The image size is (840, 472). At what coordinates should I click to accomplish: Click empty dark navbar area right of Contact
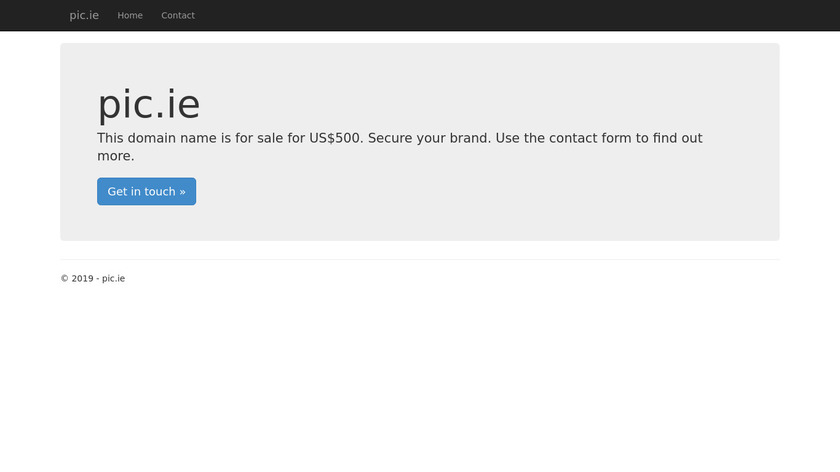500,15
